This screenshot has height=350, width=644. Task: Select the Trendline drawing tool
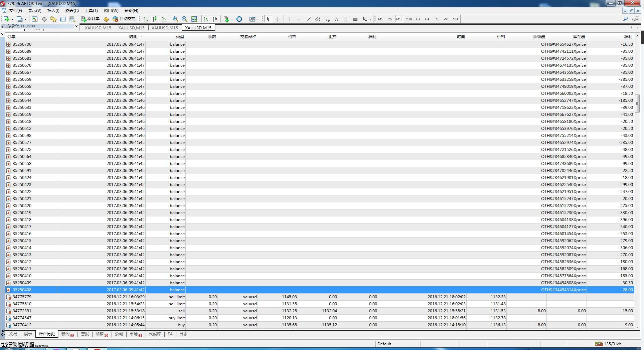(x=308, y=19)
